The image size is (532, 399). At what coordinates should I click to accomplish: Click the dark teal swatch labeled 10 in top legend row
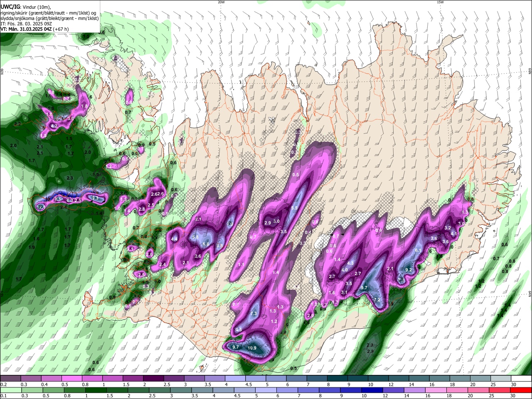point(379,379)
